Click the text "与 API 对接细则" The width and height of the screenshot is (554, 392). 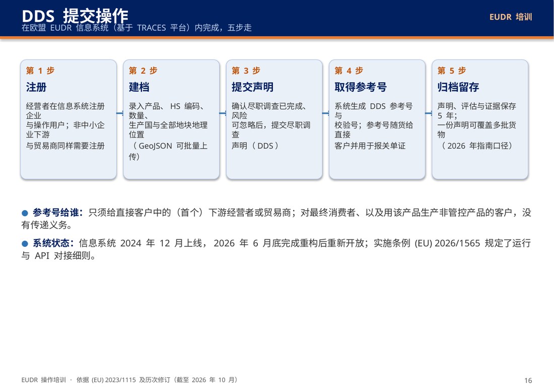(58, 255)
